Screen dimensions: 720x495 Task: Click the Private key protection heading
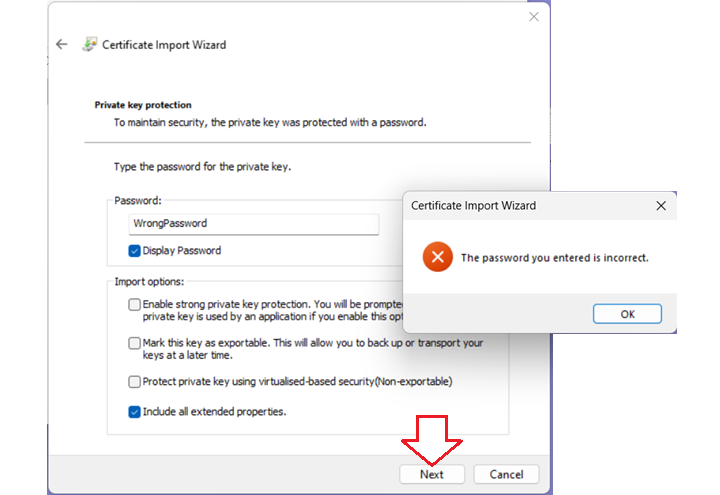(x=143, y=104)
